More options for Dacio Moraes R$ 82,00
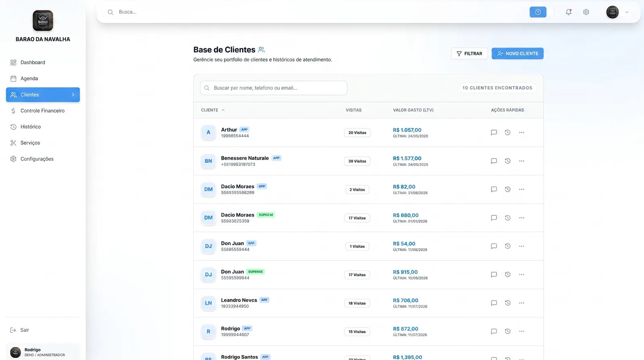 [x=522, y=189]
